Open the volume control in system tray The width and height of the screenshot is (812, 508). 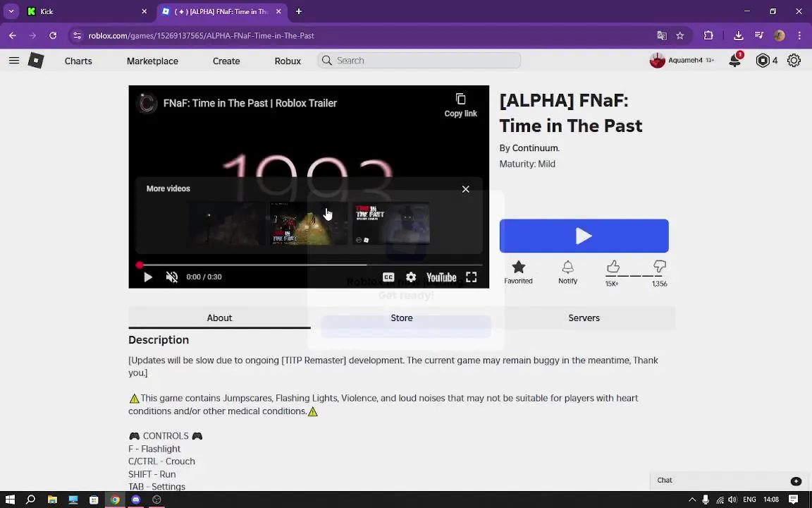(732, 500)
